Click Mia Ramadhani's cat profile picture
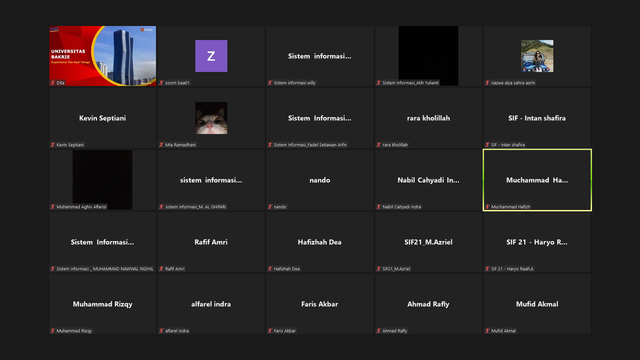640x360 pixels. 211,118
